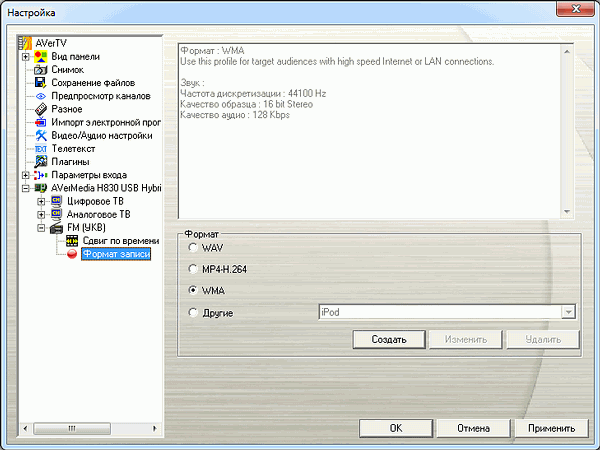Select Аналоговое ТВ in the settings tree
Viewport: 600px width, 450px height.
(99, 214)
